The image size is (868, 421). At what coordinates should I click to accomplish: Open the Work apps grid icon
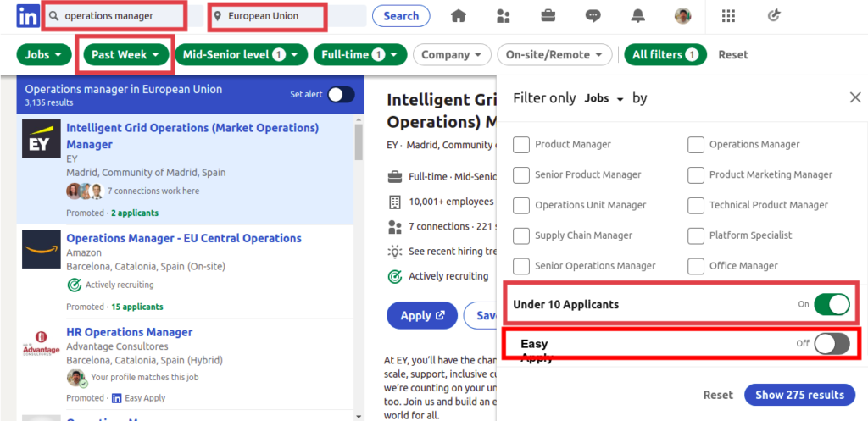(728, 16)
